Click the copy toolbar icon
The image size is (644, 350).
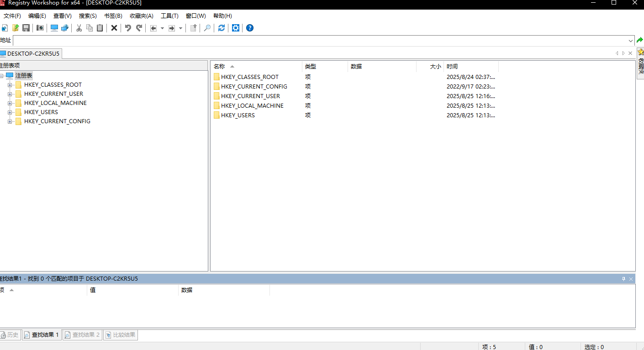[90, 28]
